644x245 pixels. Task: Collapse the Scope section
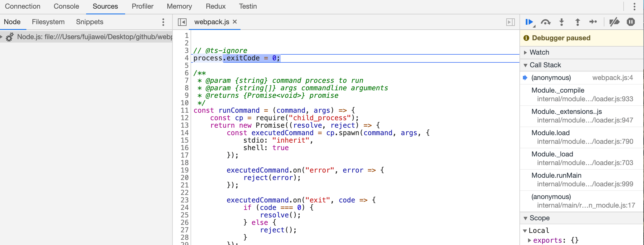tap(525, 218)
